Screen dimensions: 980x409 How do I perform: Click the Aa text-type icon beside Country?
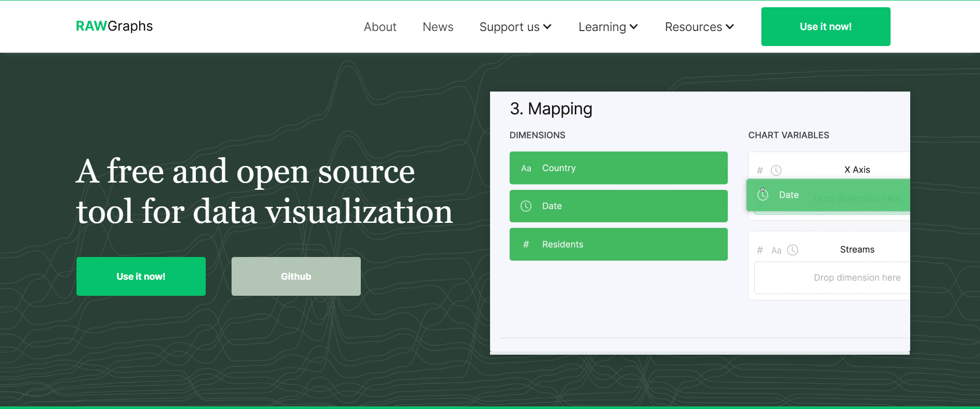pos(526,168)
